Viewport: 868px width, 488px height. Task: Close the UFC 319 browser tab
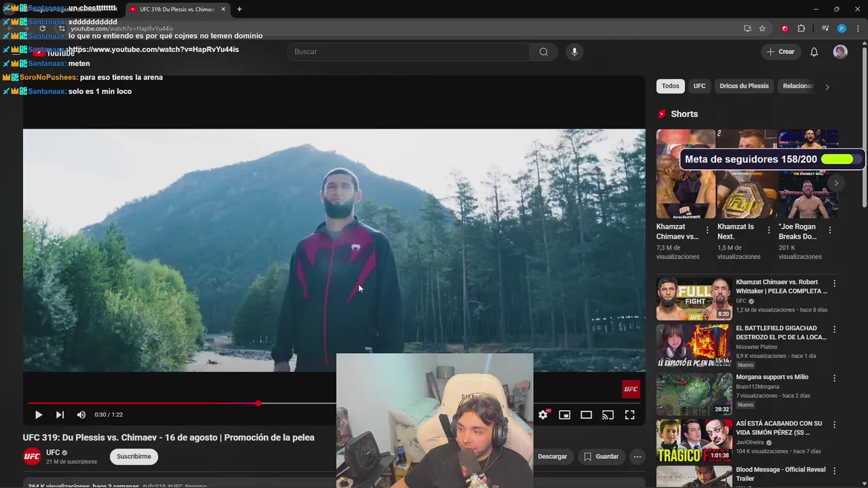tap(224, 9)
